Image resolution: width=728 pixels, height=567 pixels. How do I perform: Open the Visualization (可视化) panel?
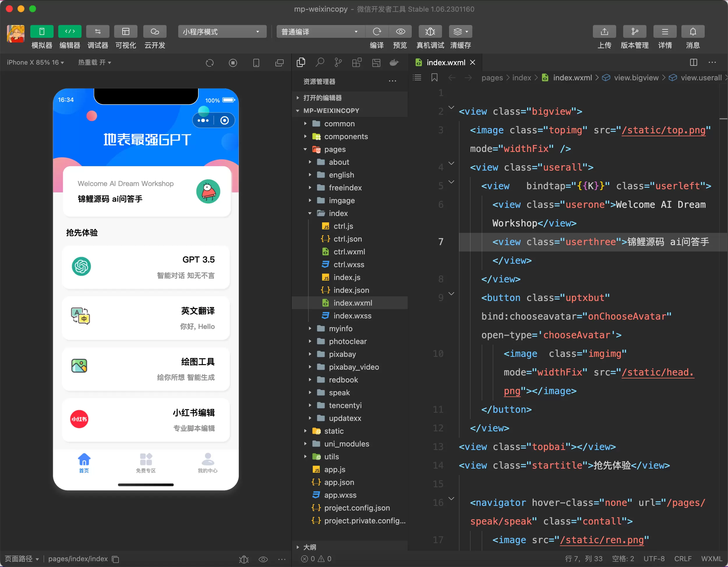[x=126, y=32]
